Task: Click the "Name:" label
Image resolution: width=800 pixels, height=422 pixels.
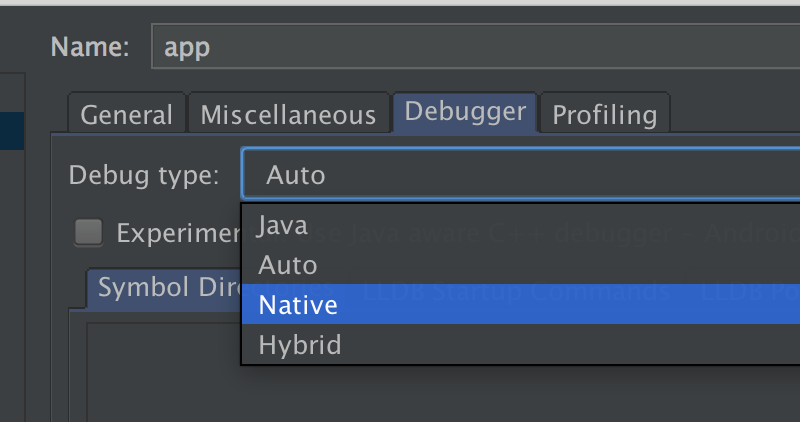Action: click(x=90, y=47)
